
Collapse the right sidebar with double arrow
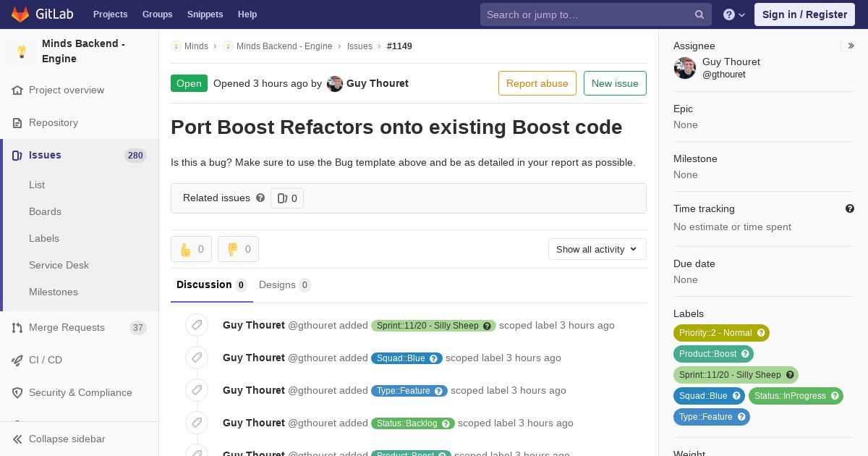tap(851, 46)
